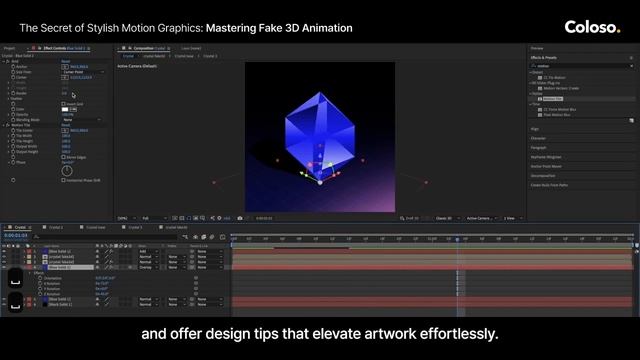Toggle stopwatch for Output Height property
Image resolution: width=640 pixels, height=360 pixels.
pyautogui.click(x=13, y=151)
